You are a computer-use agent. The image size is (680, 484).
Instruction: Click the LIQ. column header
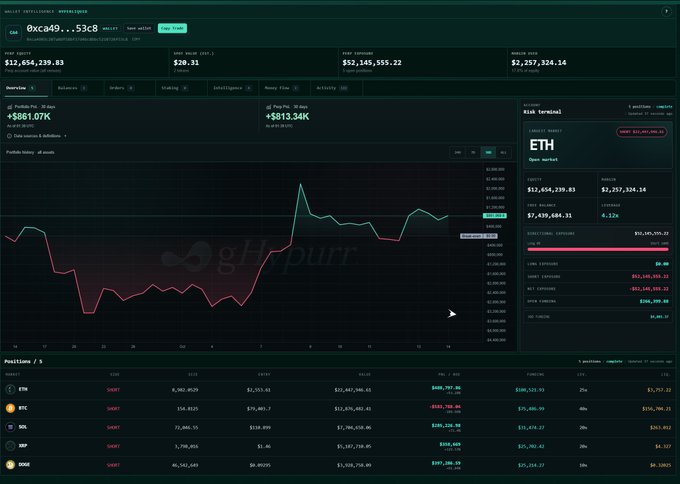point(664,374)
